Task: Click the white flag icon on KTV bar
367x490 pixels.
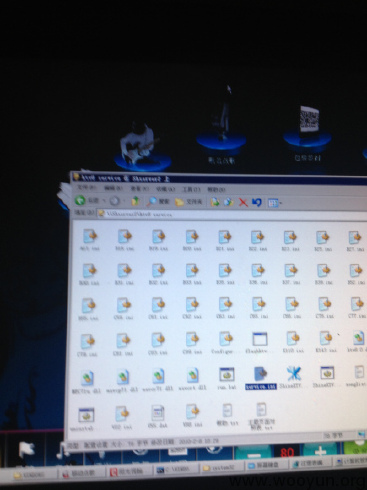Action: pos(26,450)
